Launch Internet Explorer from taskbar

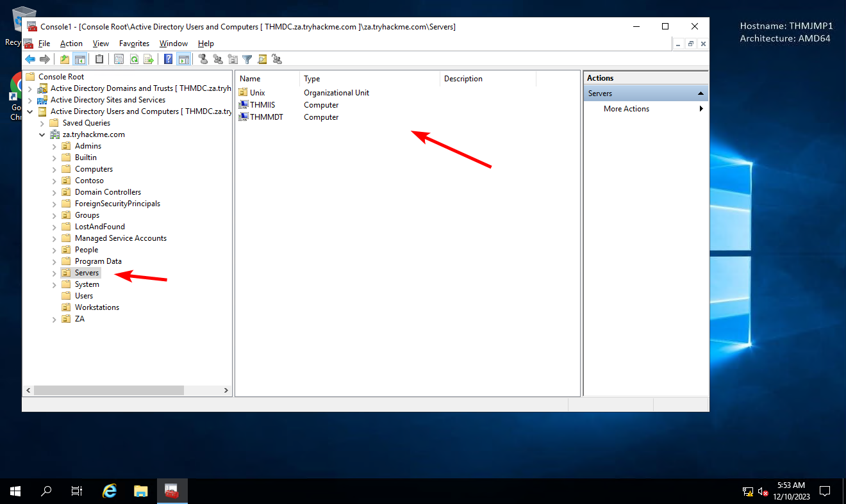110,491
